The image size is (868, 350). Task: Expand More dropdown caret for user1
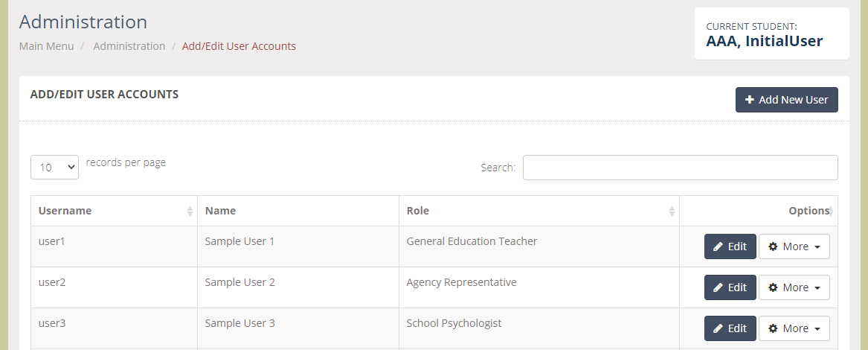[x=817, y=247]
